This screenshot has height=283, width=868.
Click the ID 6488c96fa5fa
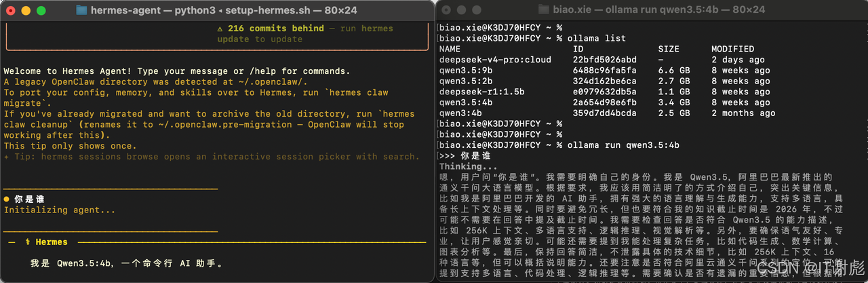point(604,71)
